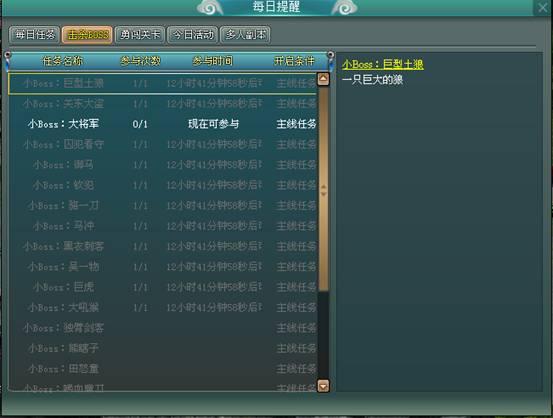
Task: Select the 小Boss：独臂剑客 row
Action: 163,328
